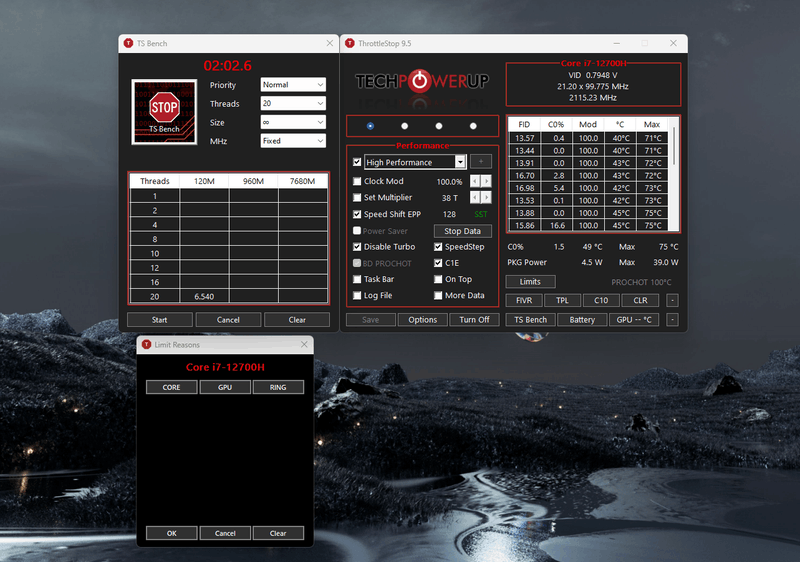The image size is (800, 562).
Task: Click the GPU tab in Limit Reasons
Action: point(225,387)
